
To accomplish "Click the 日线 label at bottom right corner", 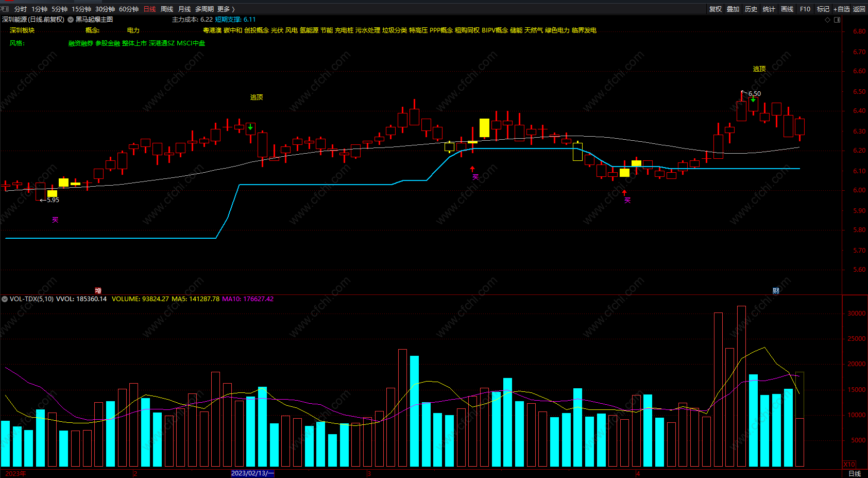I will [855, 473].
